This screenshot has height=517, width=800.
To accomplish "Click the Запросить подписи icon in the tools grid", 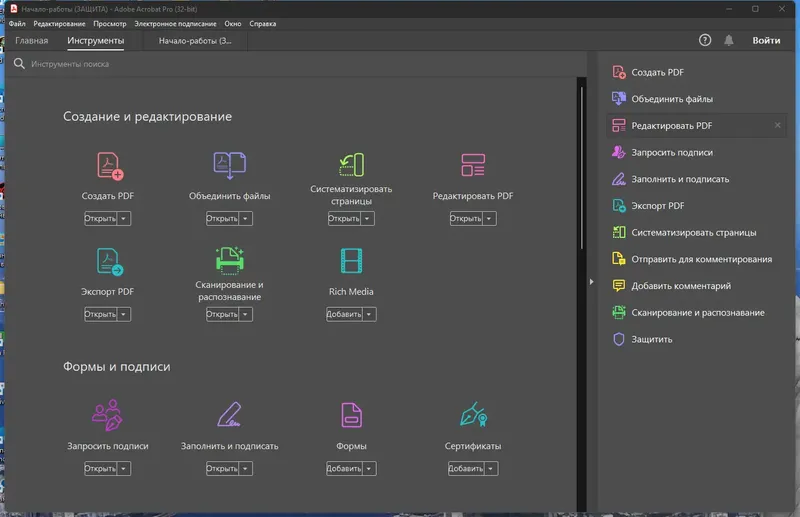I will click(x=107, y=415).
